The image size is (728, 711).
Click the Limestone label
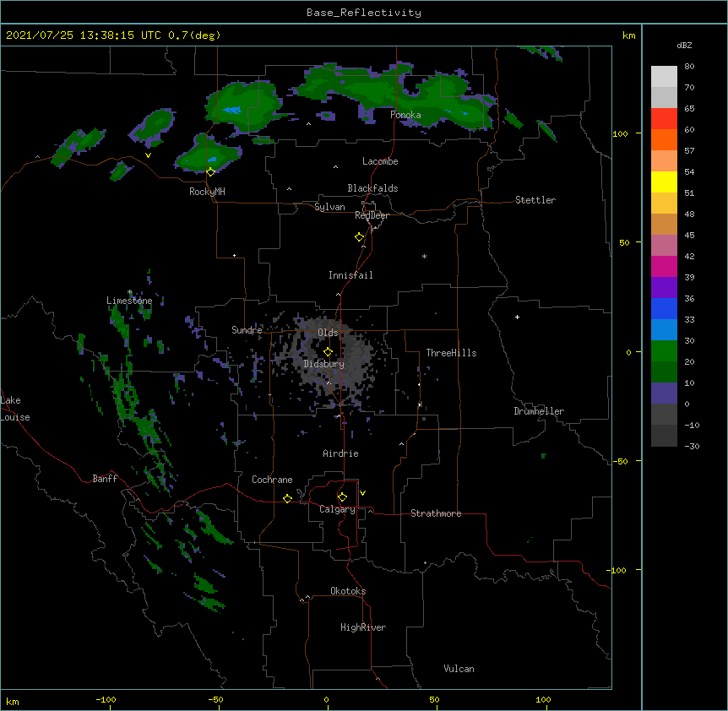click(129, 301)
